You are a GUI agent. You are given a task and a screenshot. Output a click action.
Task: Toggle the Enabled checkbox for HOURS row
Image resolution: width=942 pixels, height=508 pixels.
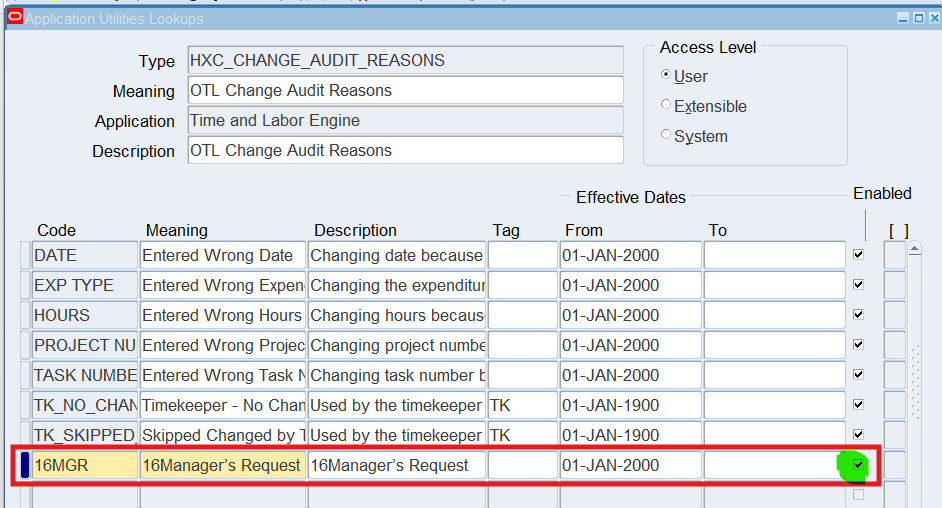[858, 316]
